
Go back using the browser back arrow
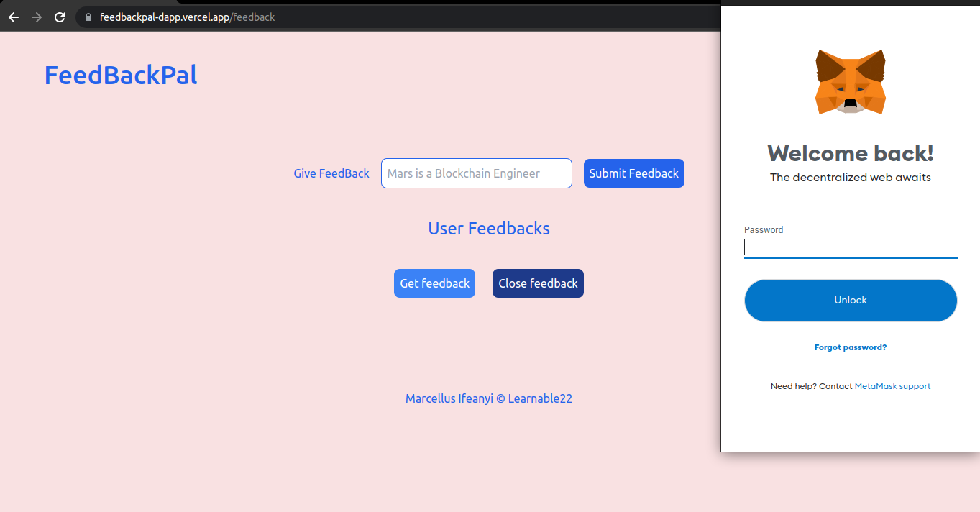tap(14, 17)
